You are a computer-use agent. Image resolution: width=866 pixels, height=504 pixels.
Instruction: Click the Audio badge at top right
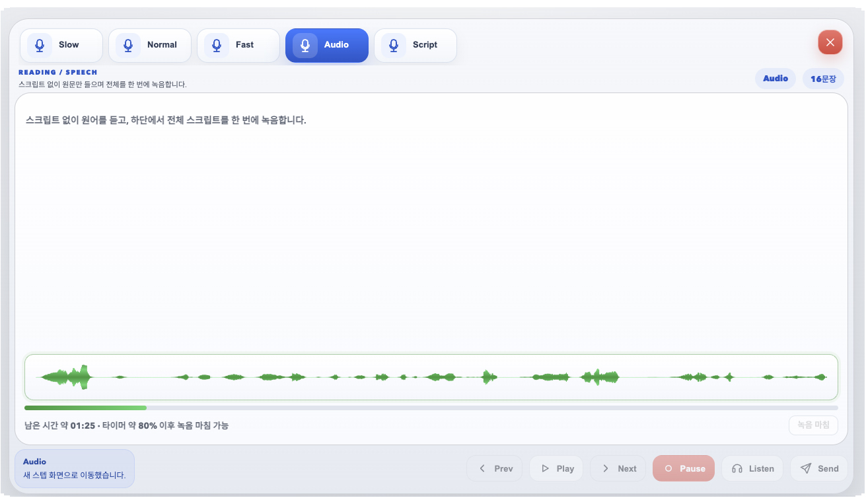click(x=776, y=79)
